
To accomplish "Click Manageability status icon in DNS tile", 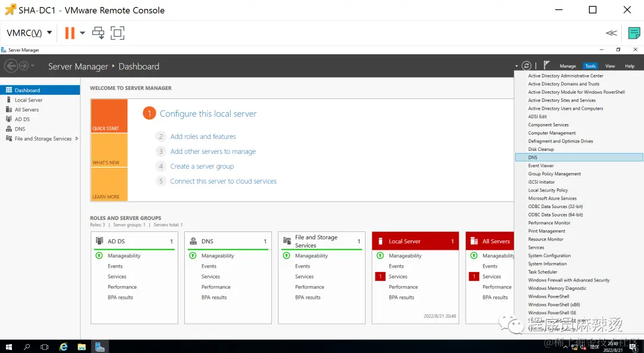I will tap(193, 256).
